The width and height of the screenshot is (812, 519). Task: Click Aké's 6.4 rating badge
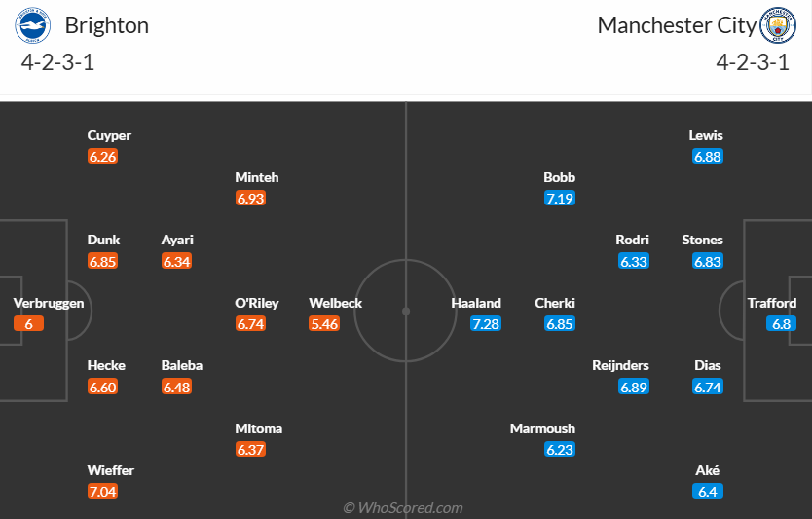[708, 492]
